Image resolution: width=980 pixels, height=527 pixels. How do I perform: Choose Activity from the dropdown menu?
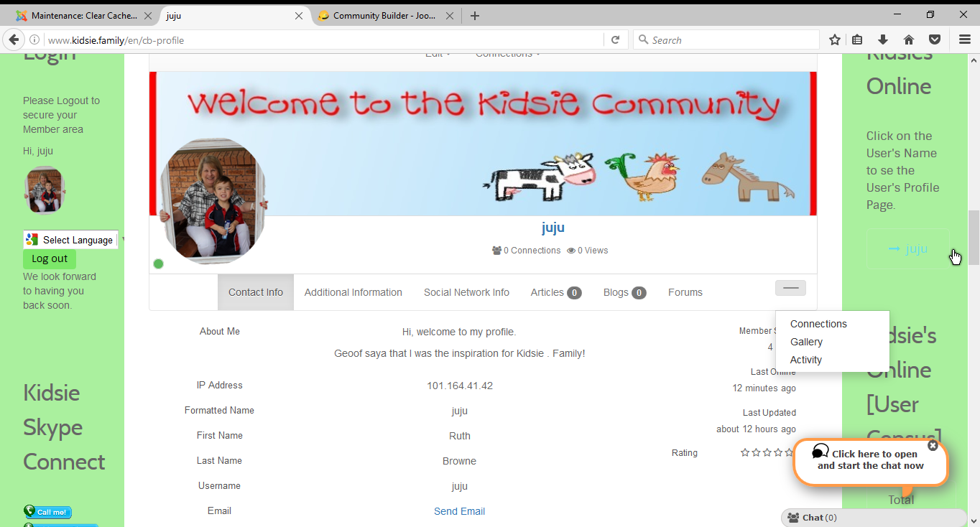tap(806, 360)
